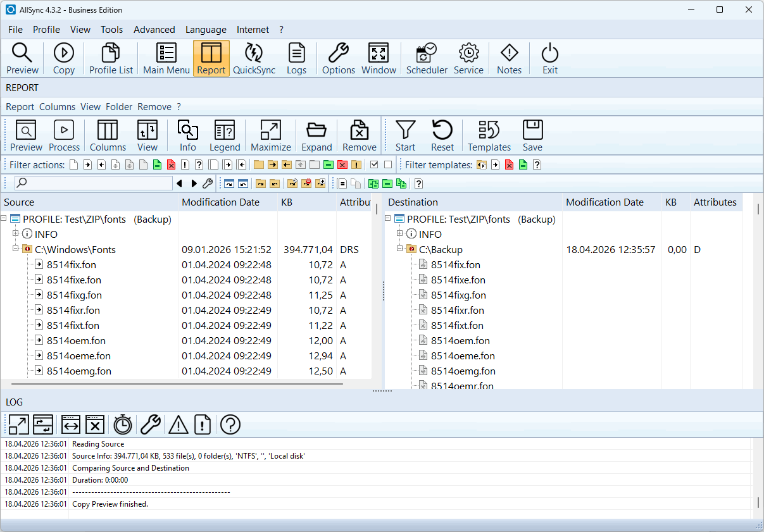Uncheck the checked box in Filter actions
The width and height of the screenshot is (764, 532).
pyautogui.click(x=374, y=165)
